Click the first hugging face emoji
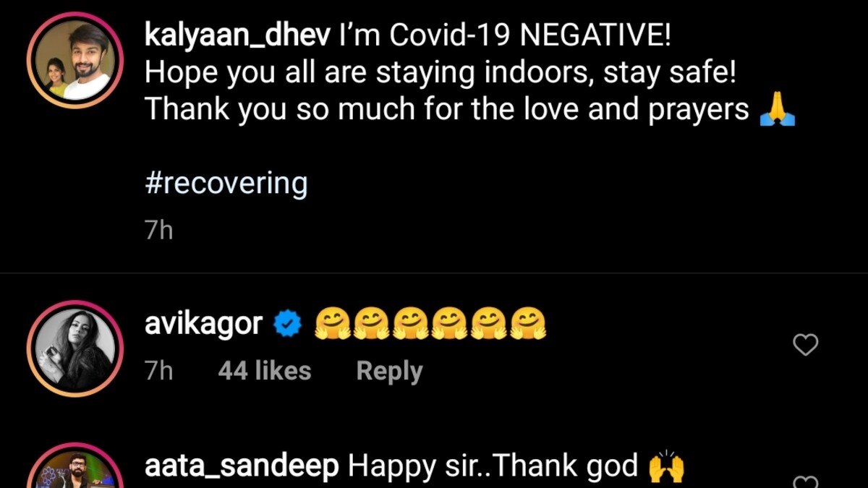The image size is (868, 488). (x=333, y=324)
